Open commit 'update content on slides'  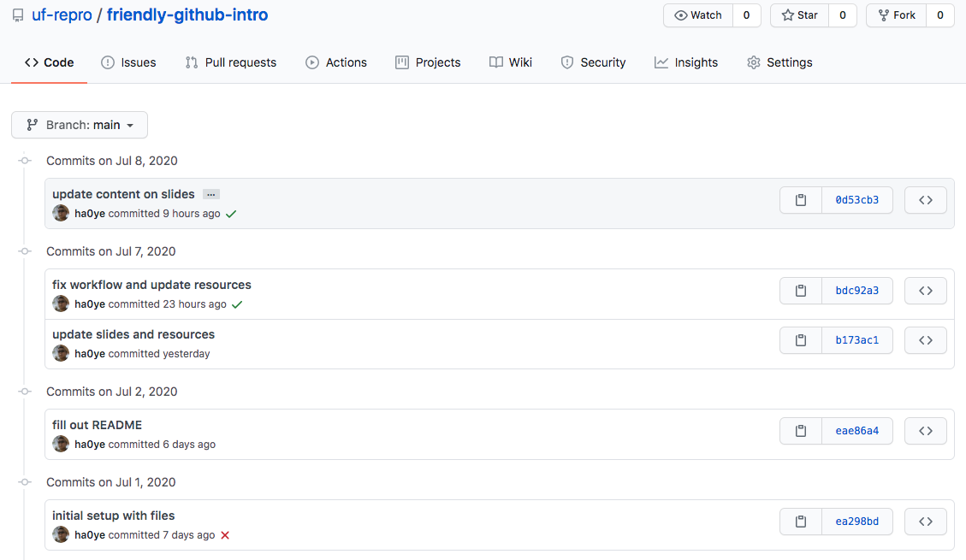click(123, 194)
